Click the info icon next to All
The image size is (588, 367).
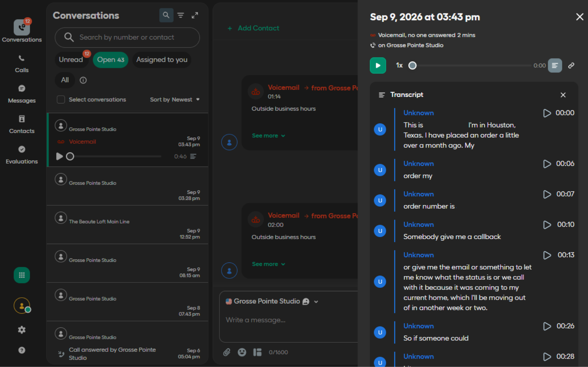point(83,80)
